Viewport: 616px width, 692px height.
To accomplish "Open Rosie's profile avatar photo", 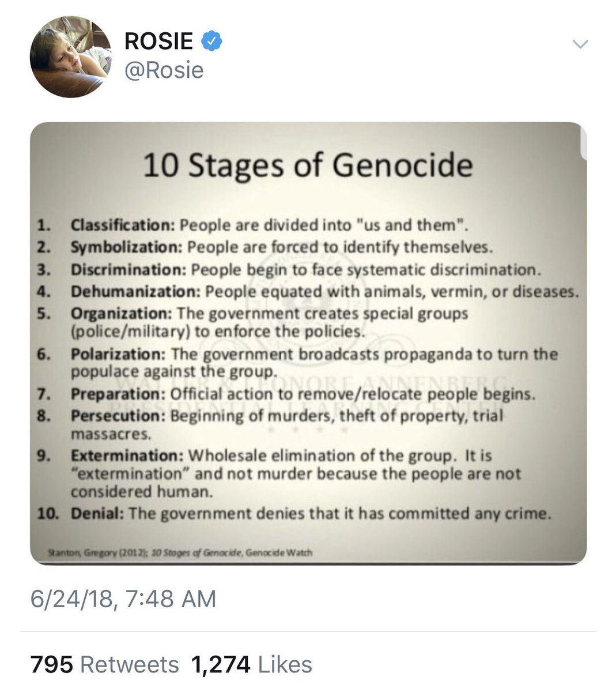I will [x=70, y=57].
